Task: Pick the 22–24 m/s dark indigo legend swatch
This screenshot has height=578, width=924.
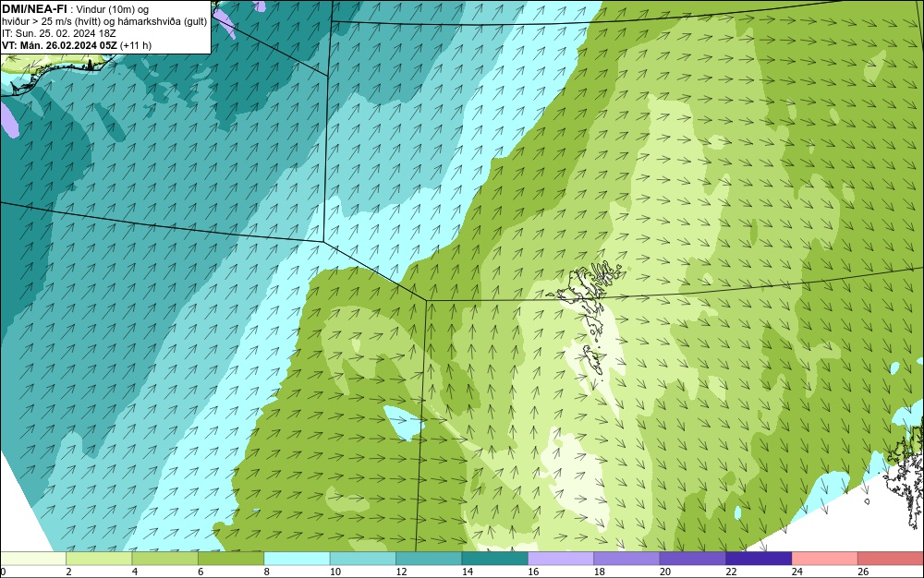Action: pyautogui.click(x=759, y=559)
